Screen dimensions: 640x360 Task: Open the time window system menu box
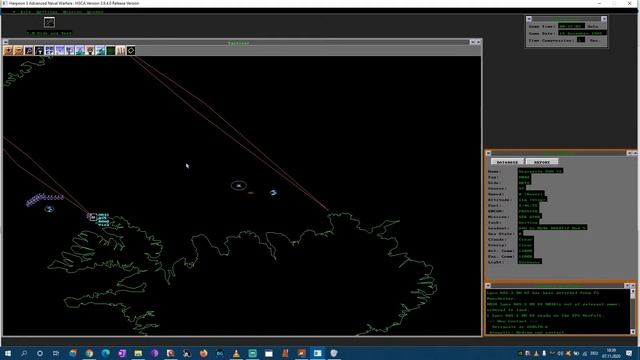[x=529, y=19]
